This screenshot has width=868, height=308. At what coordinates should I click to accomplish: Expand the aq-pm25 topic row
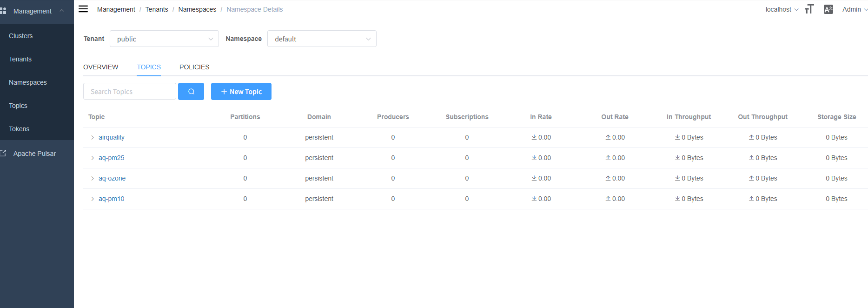point(93,158)
